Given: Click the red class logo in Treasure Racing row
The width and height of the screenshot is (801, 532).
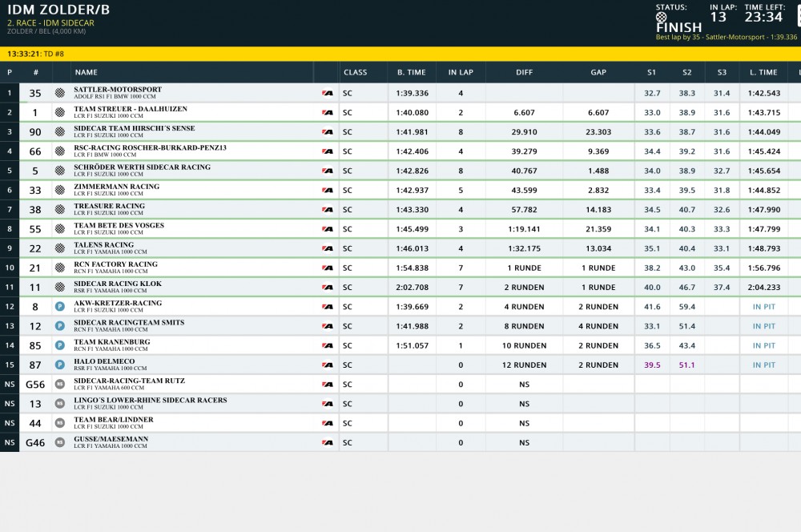Looking at the screenshot, I should (x=328, y=210).
